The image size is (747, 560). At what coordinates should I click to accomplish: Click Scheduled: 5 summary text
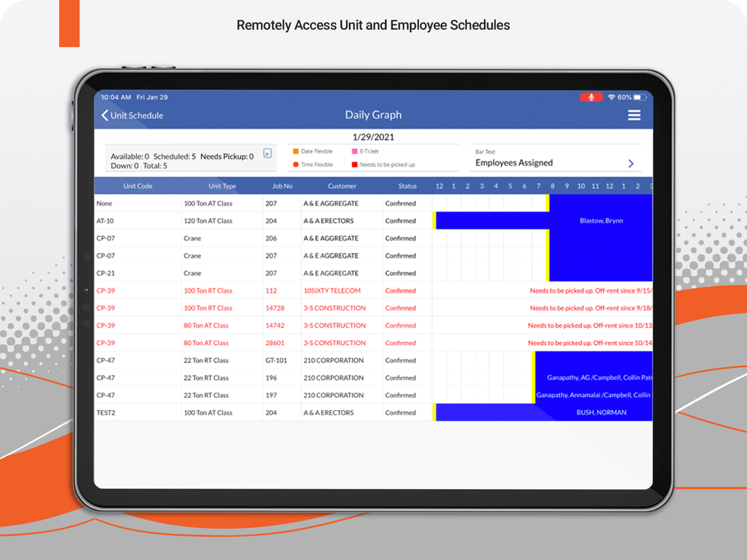(174, 156)
